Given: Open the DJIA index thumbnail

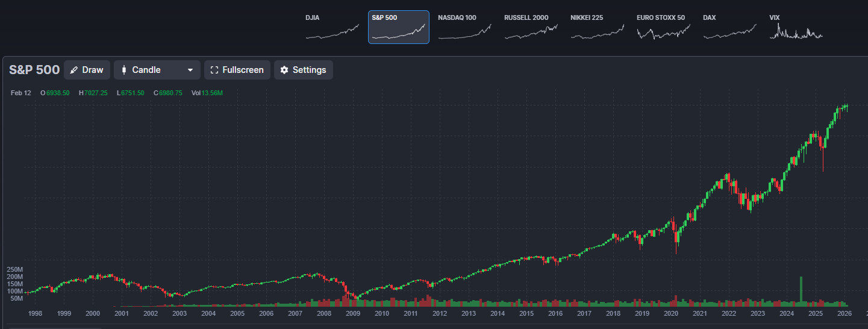Looking at the screenshot, I should 333,27.
